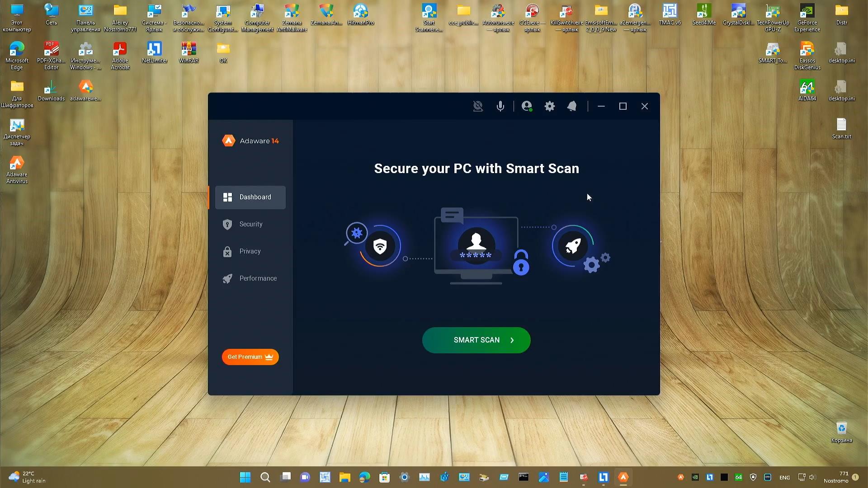The width and height of the screenshot is (868, 488).
Task: Toggle microphone protection icon
Action: point(500,106)
